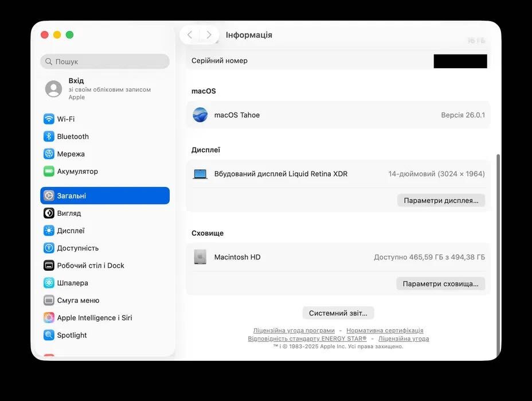Image resolution: width=532 pixels, height=401 pixels.
Task: Open the Вигляд settings pane
Action: (105, 213)
